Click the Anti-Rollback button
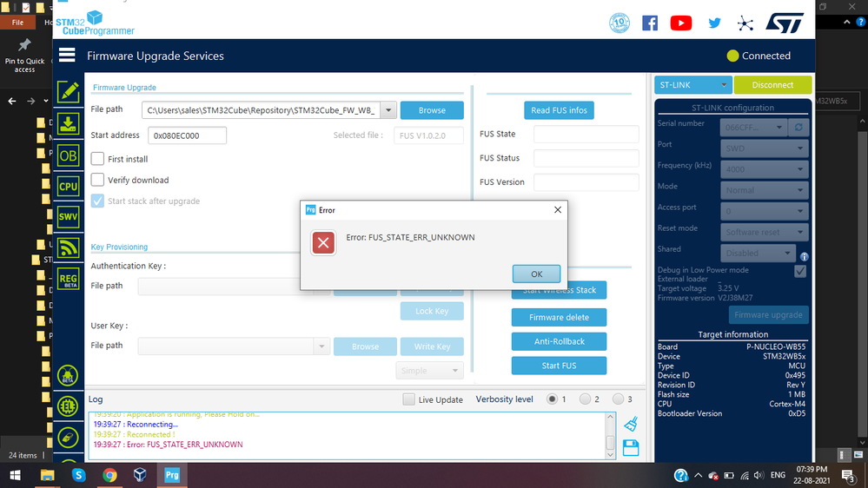Image resolution: width=868 pixels, height=488 pixels. tap(559, 341)
